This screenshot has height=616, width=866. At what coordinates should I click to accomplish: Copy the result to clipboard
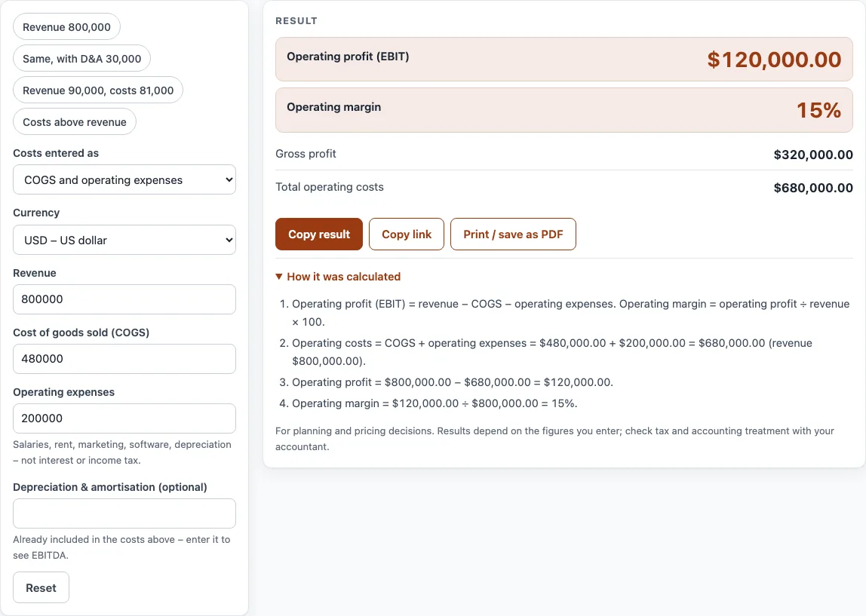click(318, 234)
